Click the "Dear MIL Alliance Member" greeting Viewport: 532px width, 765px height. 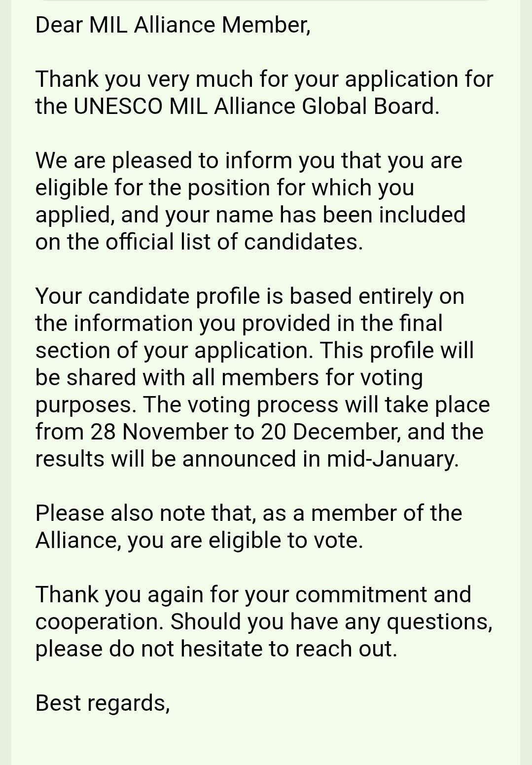coord(173,25)
